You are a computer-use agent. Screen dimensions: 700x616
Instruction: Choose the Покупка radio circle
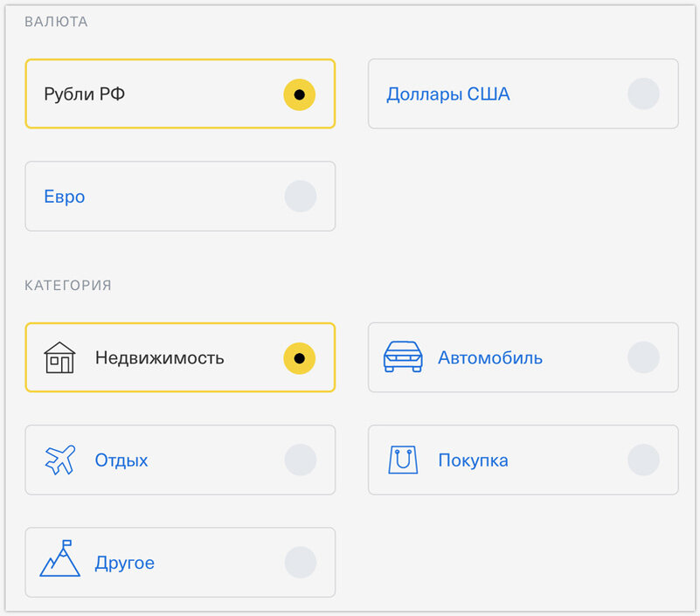[x=643, y=460]
